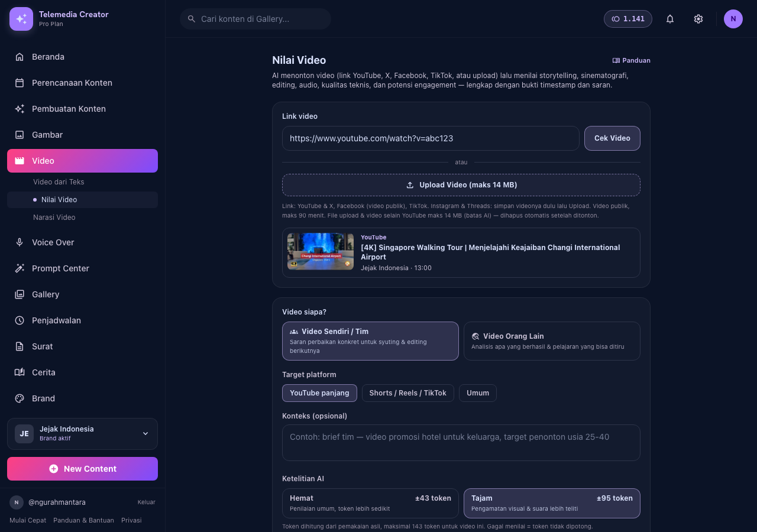Image resolution: width=757 pixels, height=532 pixels.
Task: Select Video Orang Lain option
Action: [552, 341]
